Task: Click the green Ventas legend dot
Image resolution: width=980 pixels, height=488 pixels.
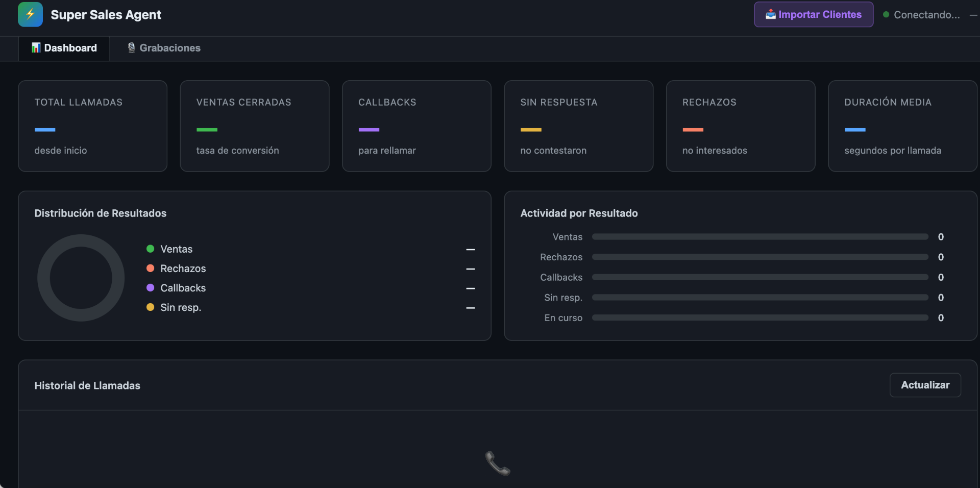Action: click(150, 249)
